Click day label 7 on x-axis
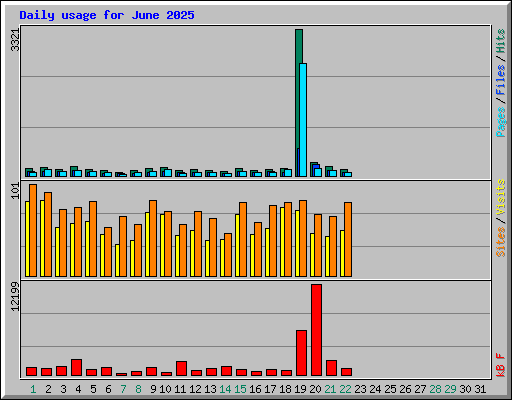Image resolution: width=512 pixels, height=400 pixels. (123, 389)
